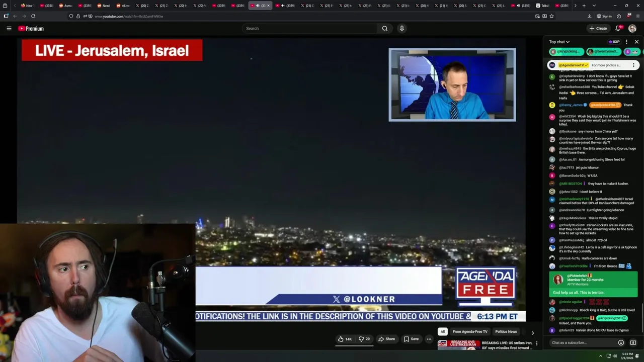Click @FreeFireVProElite I'm from Greece message
The height and width of the screenshot is (362, 644).
(590, 266)
